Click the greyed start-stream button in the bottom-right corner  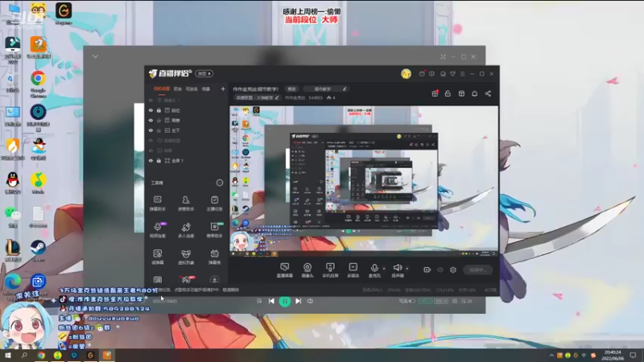(x=477, y=269)
